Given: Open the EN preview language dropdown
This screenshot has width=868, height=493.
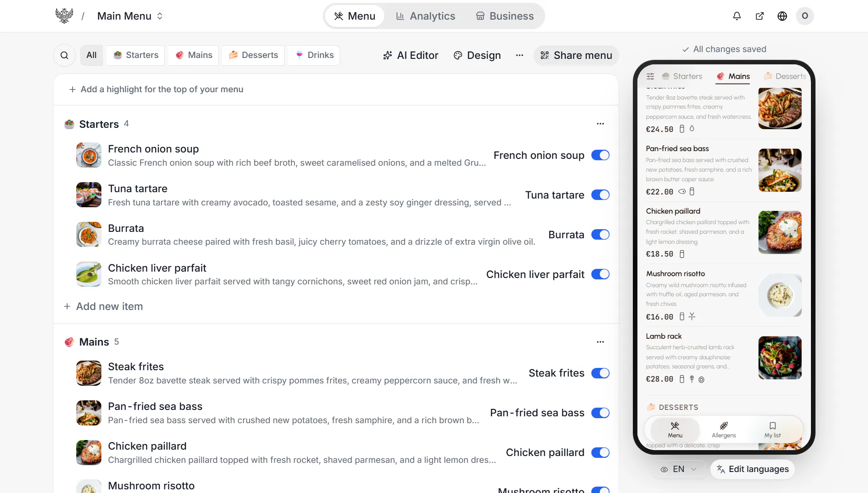Looking at the screenshot, I should pos(679,469).
